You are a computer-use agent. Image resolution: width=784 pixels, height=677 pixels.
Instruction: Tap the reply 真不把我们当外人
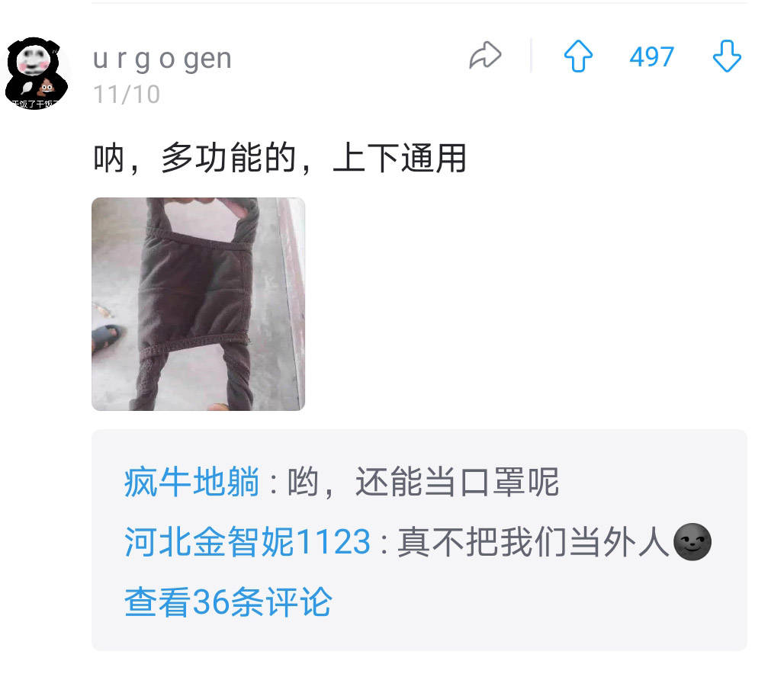[x=533, y=542]
